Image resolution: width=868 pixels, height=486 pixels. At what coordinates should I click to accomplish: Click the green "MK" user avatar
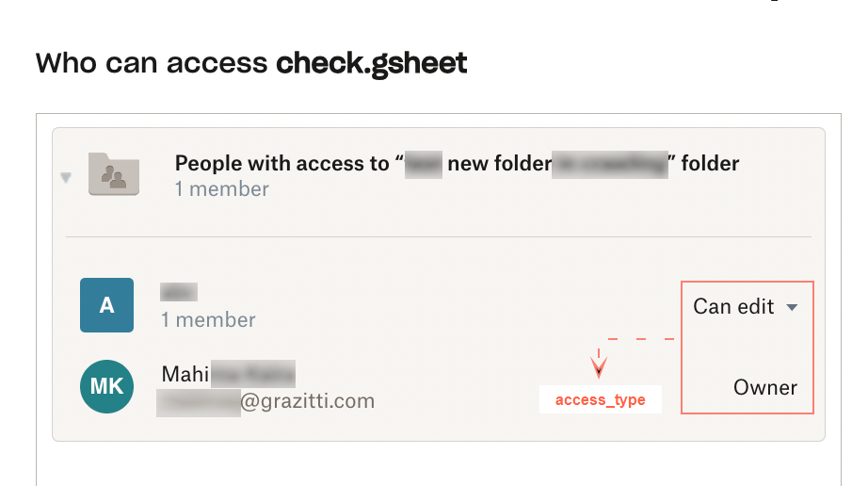tap(106, 386)
